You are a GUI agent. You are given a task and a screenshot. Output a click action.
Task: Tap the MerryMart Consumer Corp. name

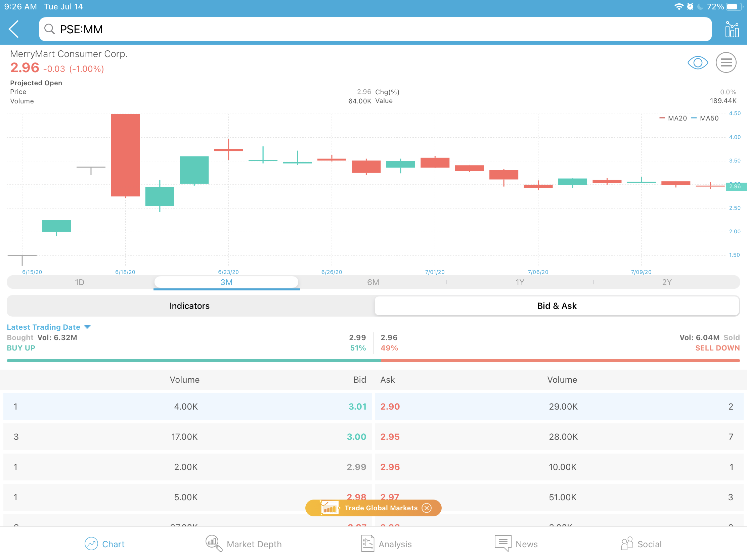pyautogui.click(x=69, y=54)
